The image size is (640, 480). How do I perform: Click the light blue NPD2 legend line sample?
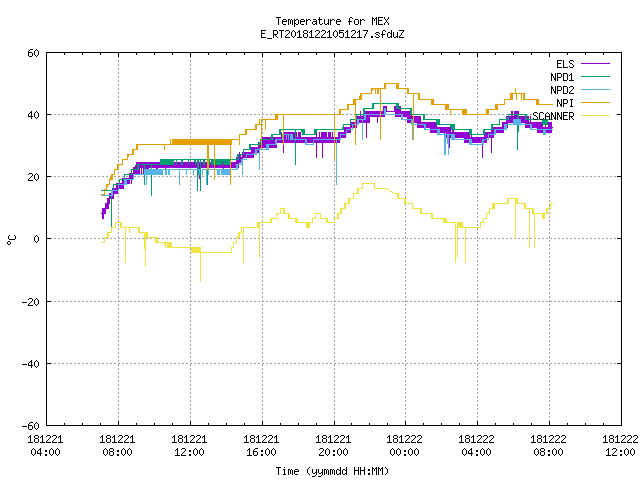coord(595,90)
